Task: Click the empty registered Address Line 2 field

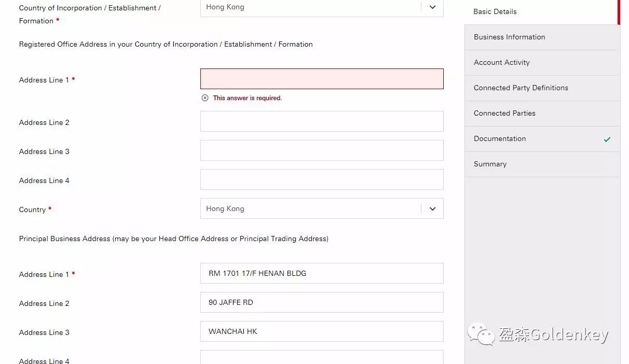Action: 322,121
